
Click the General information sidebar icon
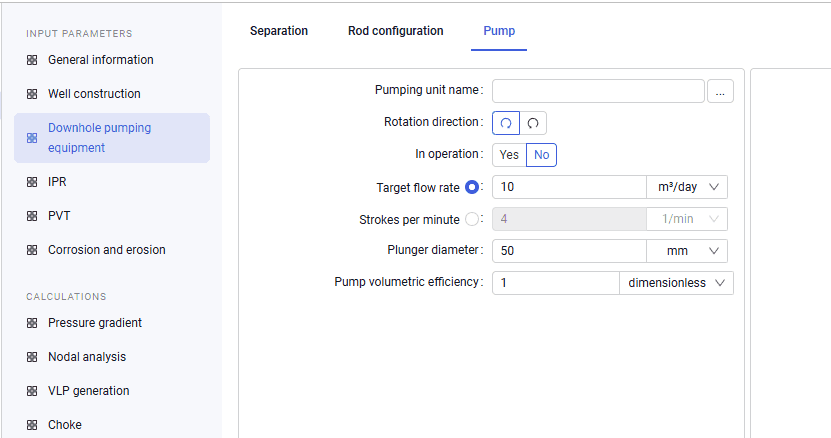click(x=32, y=60)
